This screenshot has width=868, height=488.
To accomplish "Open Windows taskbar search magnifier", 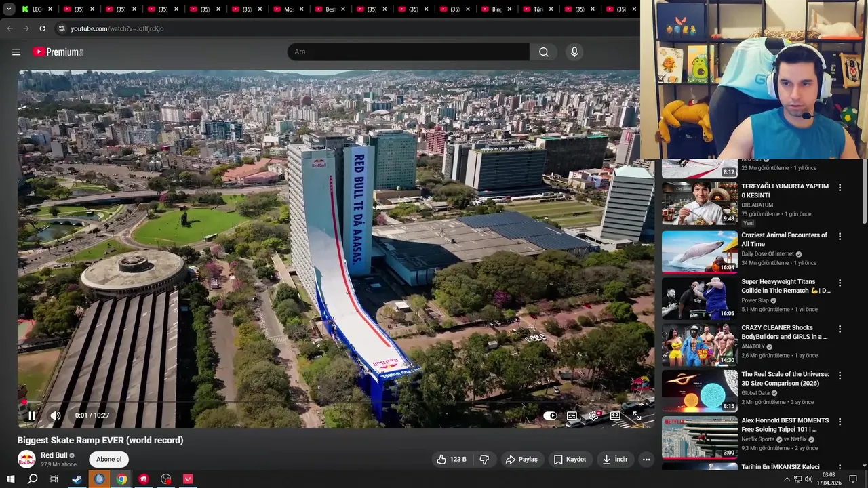I will [33, 479].
